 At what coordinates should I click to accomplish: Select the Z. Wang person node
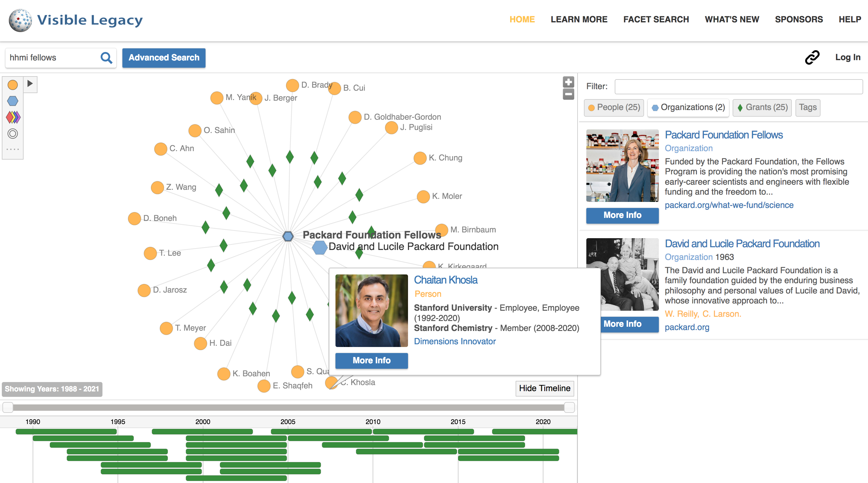157,187
